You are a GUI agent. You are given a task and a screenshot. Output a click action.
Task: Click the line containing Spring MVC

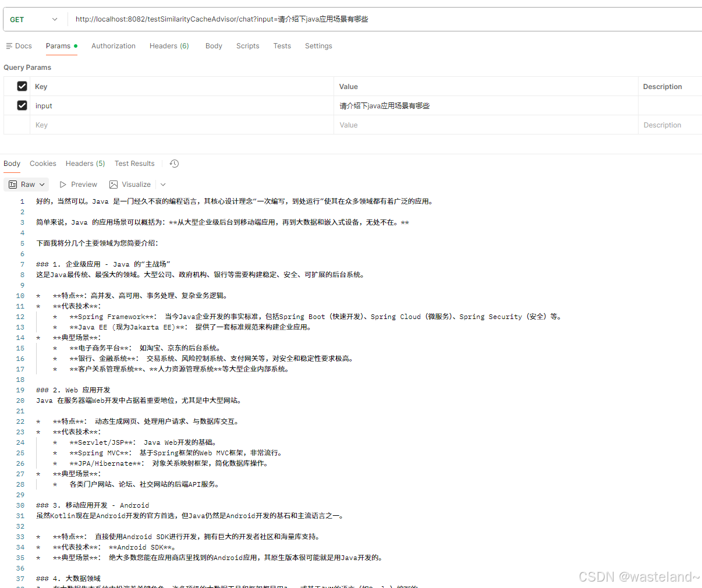pos(168,453)
